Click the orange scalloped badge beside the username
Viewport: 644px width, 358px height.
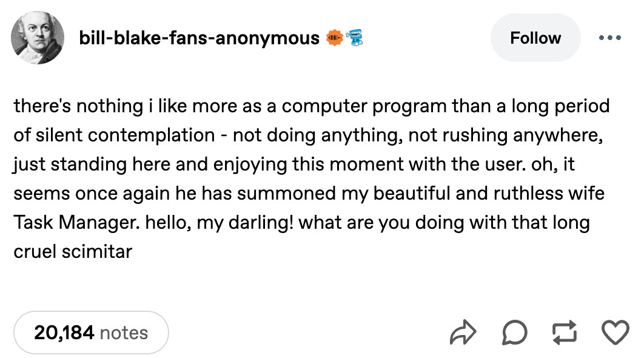pos(334,38)
